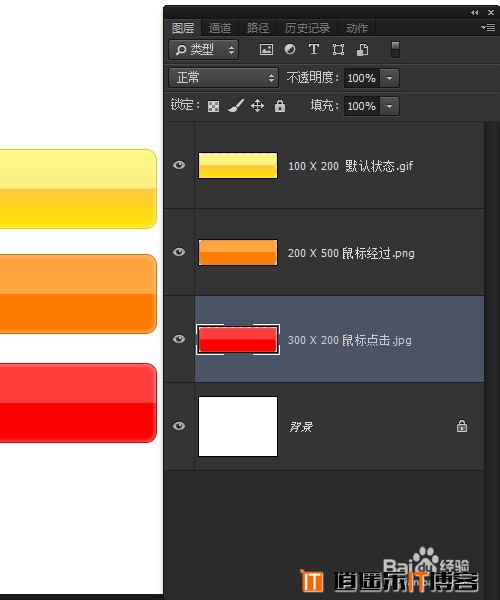The width and height of the screenshot is (500, 600).
Task: Expand the 不透明度 opacity arrow
Action: point(389,78)
